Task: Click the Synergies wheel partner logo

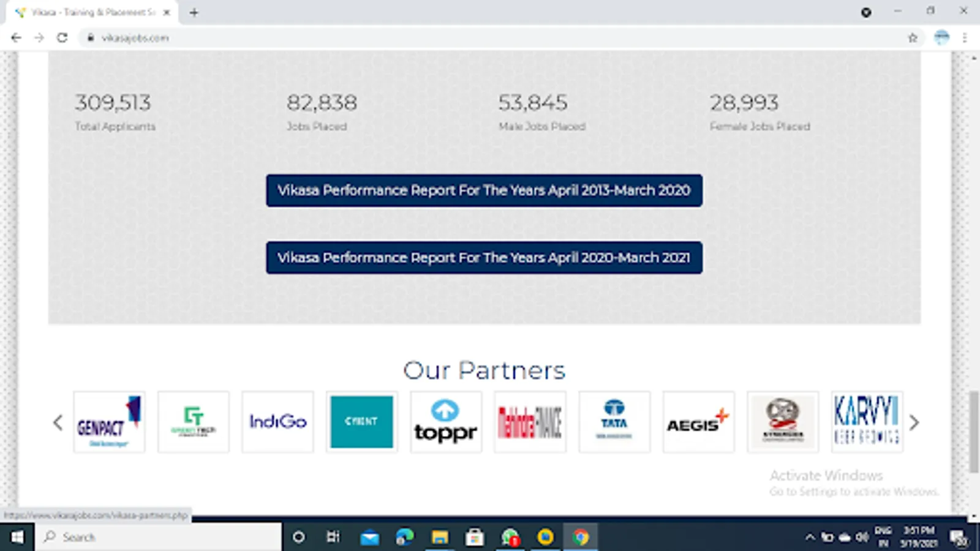Action: pyautogui.click(x=783, y=422)
